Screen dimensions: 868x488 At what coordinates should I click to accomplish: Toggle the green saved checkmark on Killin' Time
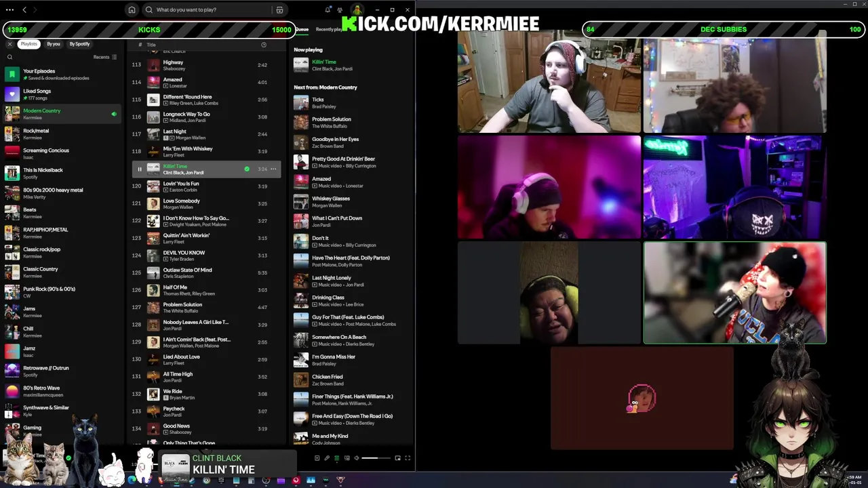pos(247,169)
